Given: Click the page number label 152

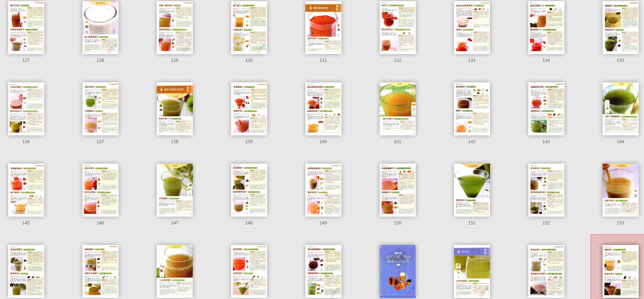Looking at the screenshot, I should [546, 223].
